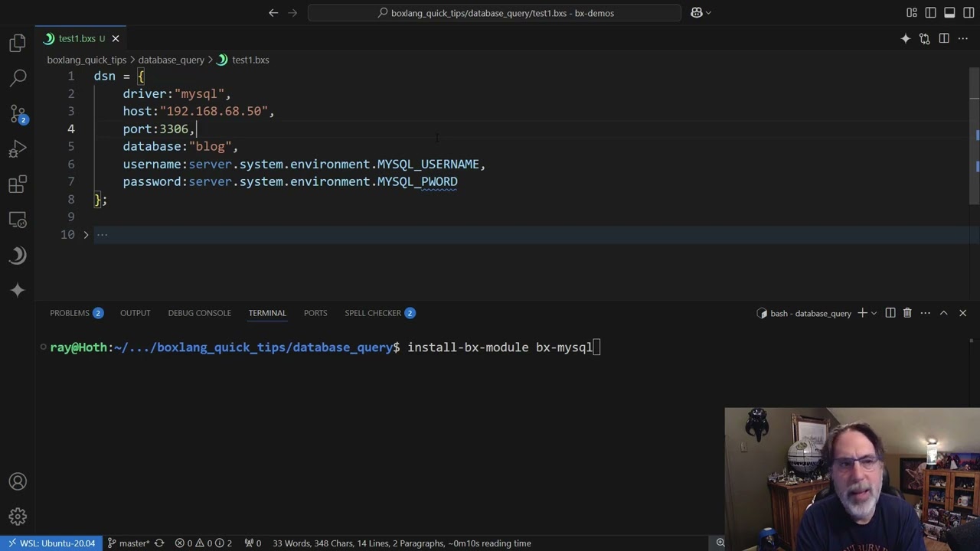The width and height of the screenshot is (980, 551).
Task: Open the Search view in activity bar
Action: (18, 78)
